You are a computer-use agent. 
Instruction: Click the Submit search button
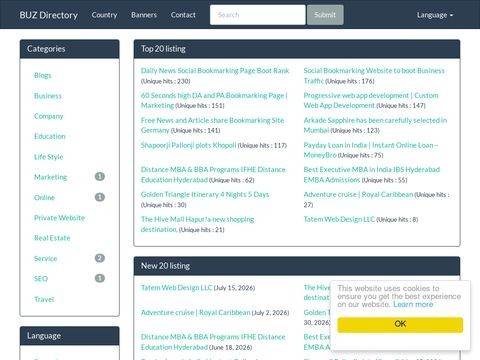(x=325, y=15)
